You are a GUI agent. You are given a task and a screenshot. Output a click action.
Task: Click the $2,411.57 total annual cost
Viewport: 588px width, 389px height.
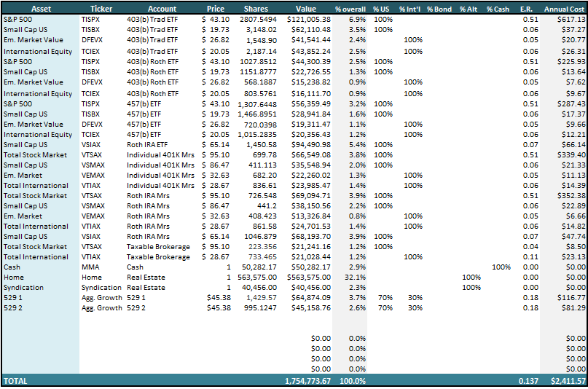click(568, 381)
